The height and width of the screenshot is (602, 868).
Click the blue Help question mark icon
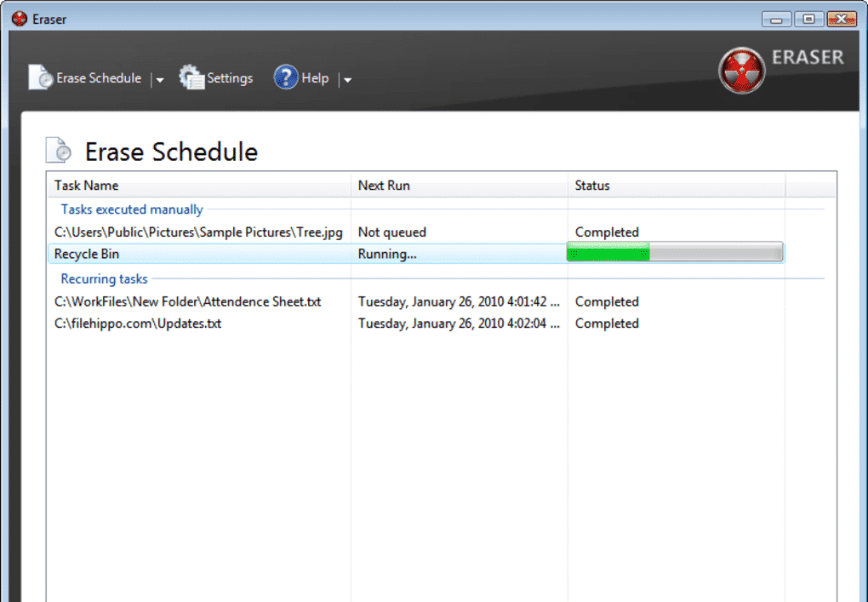(285, 77)
